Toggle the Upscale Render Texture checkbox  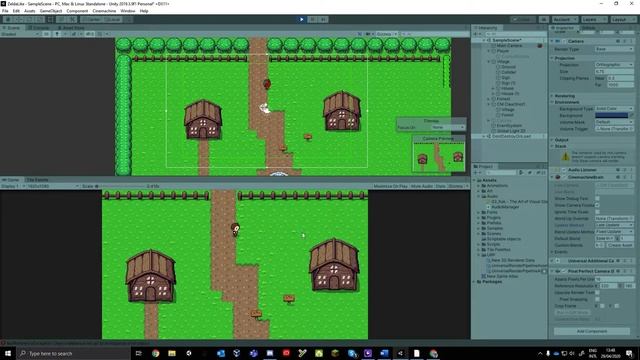point(597,293)
